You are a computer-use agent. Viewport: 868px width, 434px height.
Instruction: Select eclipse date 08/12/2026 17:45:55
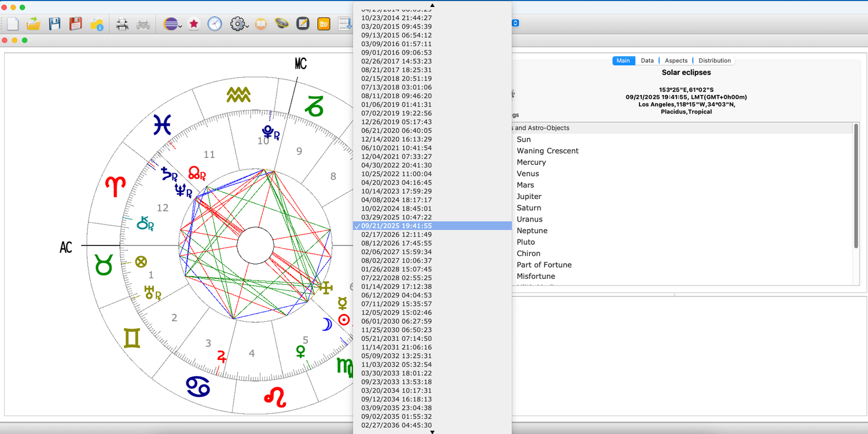pos(396,243)
